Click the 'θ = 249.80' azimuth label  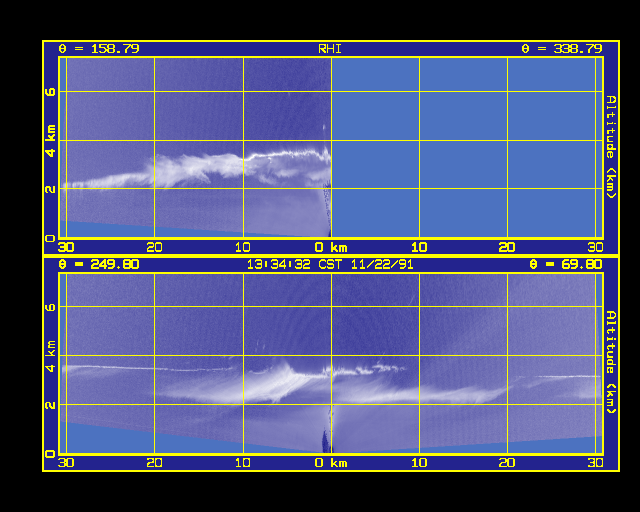[x=99, y=264]
